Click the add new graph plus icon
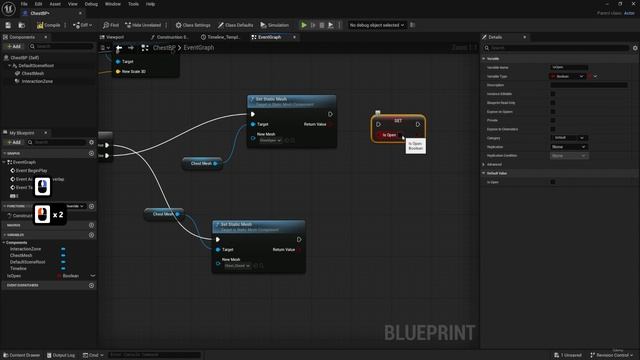This screenshot has height=360, width=640. pos(91,153)
